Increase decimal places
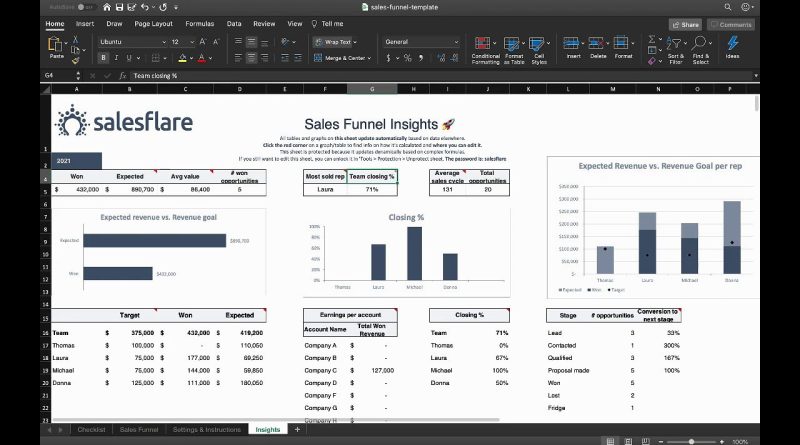This screenshot has height=445, width=800. [x=441, y=58]
